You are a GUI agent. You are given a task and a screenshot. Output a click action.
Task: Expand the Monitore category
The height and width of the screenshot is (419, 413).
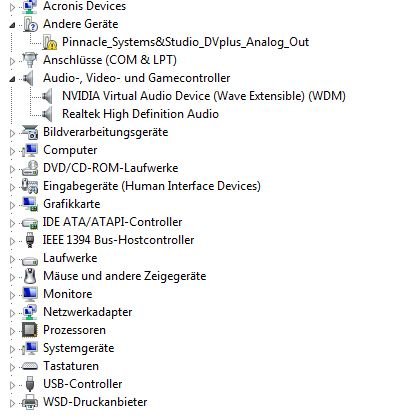12,295
